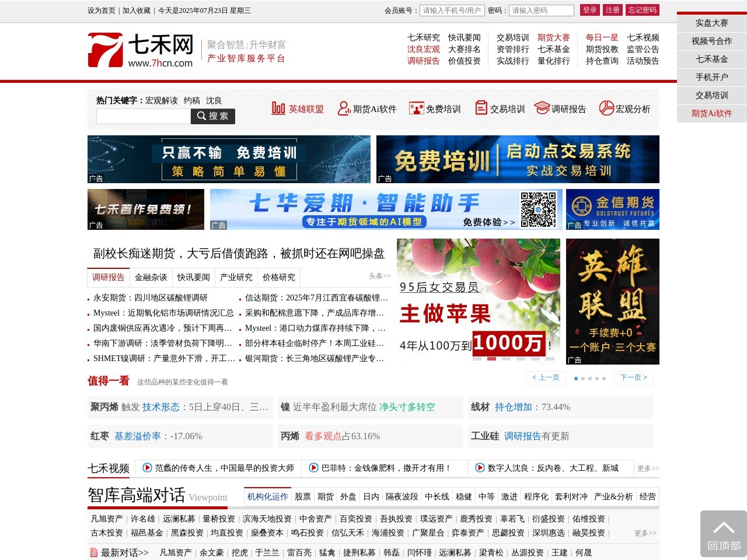The image size is (747, 560).
Task: Open 期货Ai软件 in side menu
Action: [x=712, y=114]
